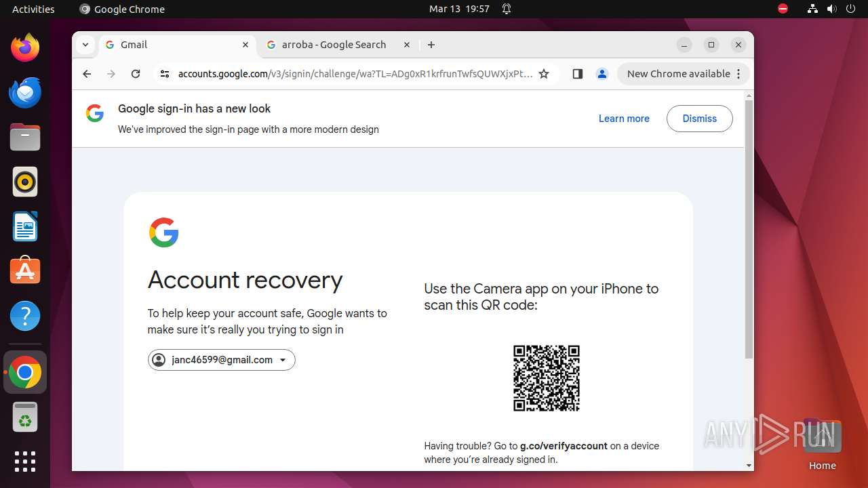Launch LibreOffice Writer from the dock
Image resolution: width=868 pixels, height=488 pixels.
[x=25, y=226]
